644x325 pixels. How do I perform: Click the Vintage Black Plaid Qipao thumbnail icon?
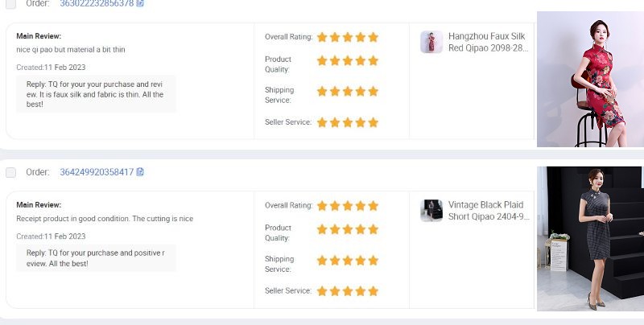coord(431,211)
